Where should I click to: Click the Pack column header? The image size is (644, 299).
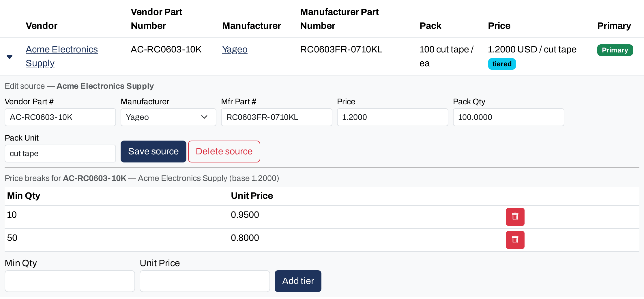[430, 26]
